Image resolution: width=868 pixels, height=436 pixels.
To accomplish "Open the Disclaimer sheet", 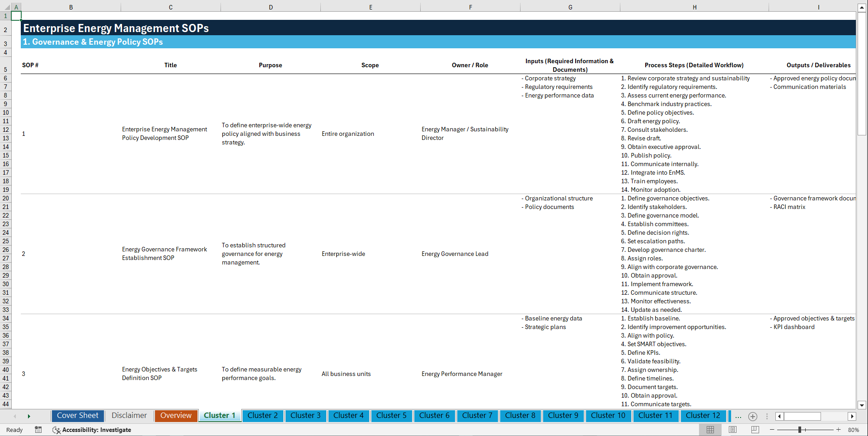I will pyautogui.click(x=129, y=415).
